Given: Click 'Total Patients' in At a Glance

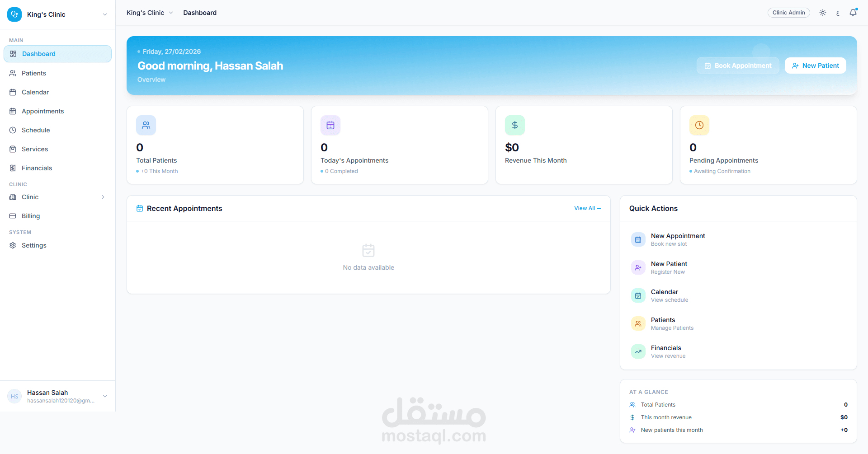Looking at the screenshot, I should pos(658,405).
